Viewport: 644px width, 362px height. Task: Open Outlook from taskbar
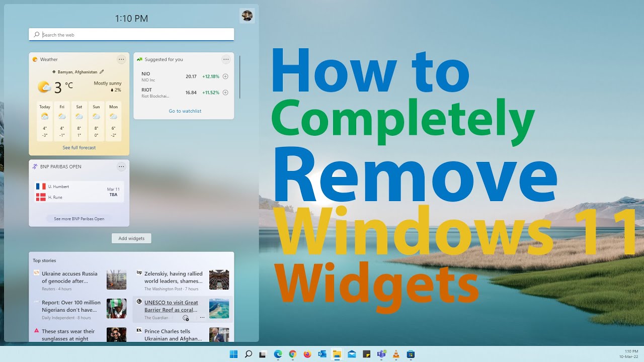322,354
